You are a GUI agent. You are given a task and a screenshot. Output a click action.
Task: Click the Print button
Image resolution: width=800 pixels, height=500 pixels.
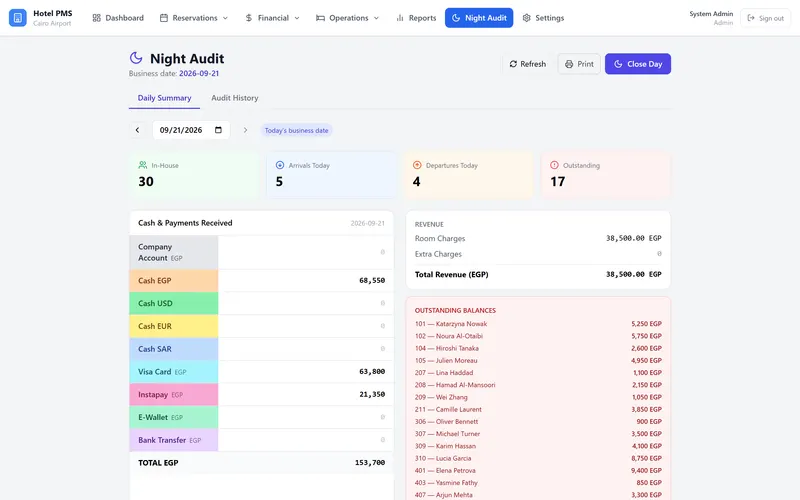pos(579,64)
